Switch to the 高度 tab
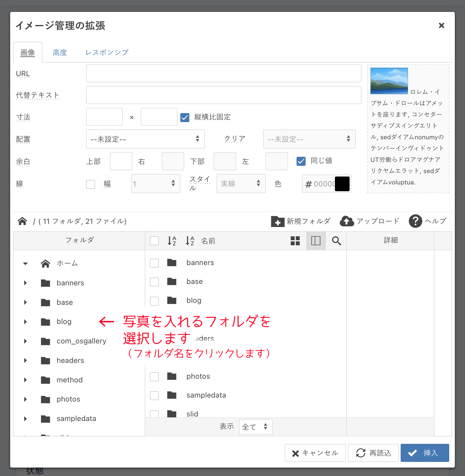This screenshot has width=465, height=476. point(60,53)
